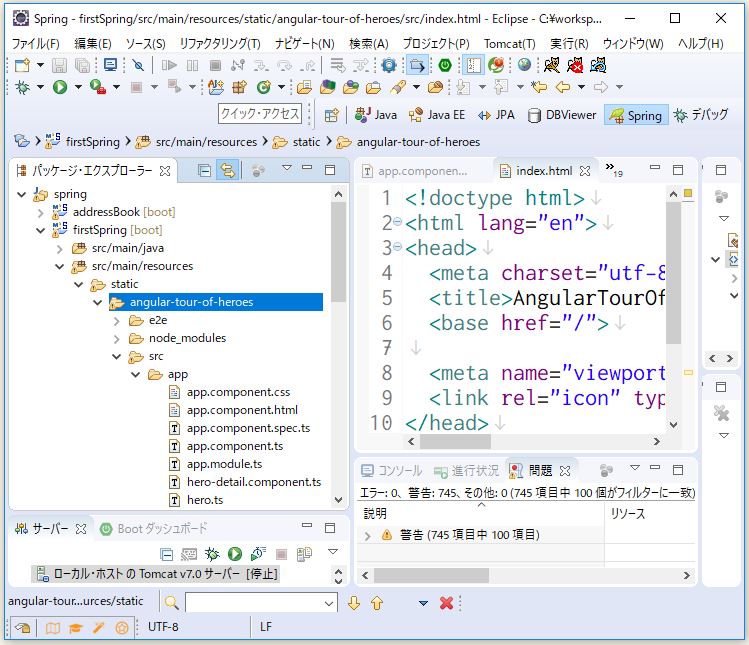Screen dimensions: 749x645
Task: Restart Tomcat using the blue-arrow cat icon
Action: click(598, 65)
